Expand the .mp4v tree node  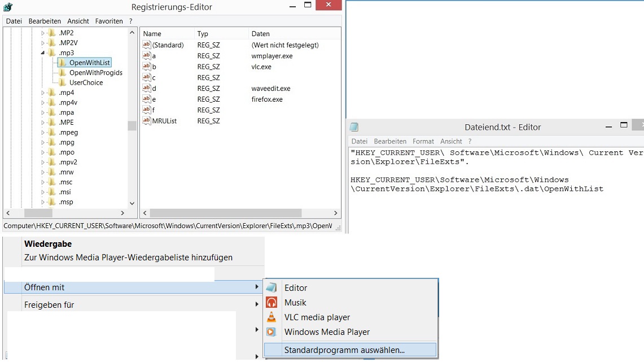click(43, 103)
